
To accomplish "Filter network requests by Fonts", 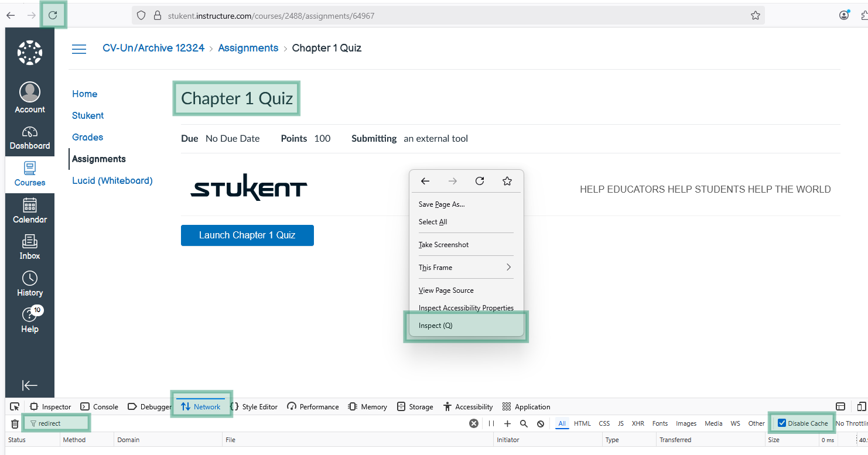I will point(660,423).
